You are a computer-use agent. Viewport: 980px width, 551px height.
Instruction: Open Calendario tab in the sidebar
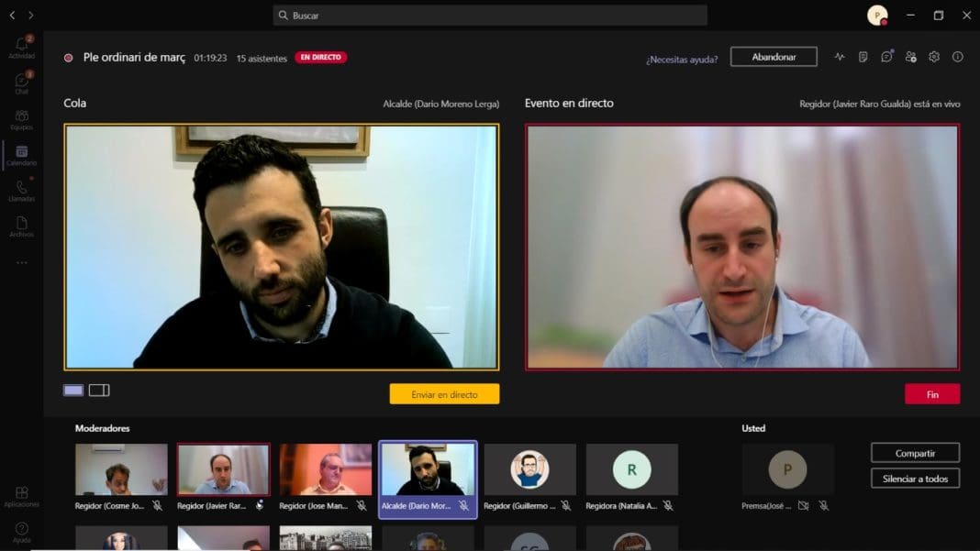(22, 155)
